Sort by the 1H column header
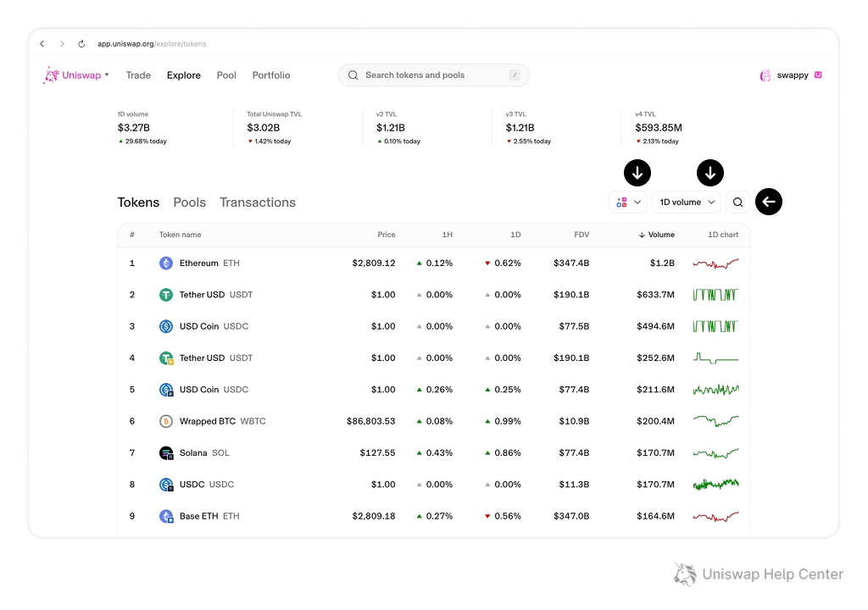Image resolution: width=868 pixels, height=610 pixels. (448, 235)
